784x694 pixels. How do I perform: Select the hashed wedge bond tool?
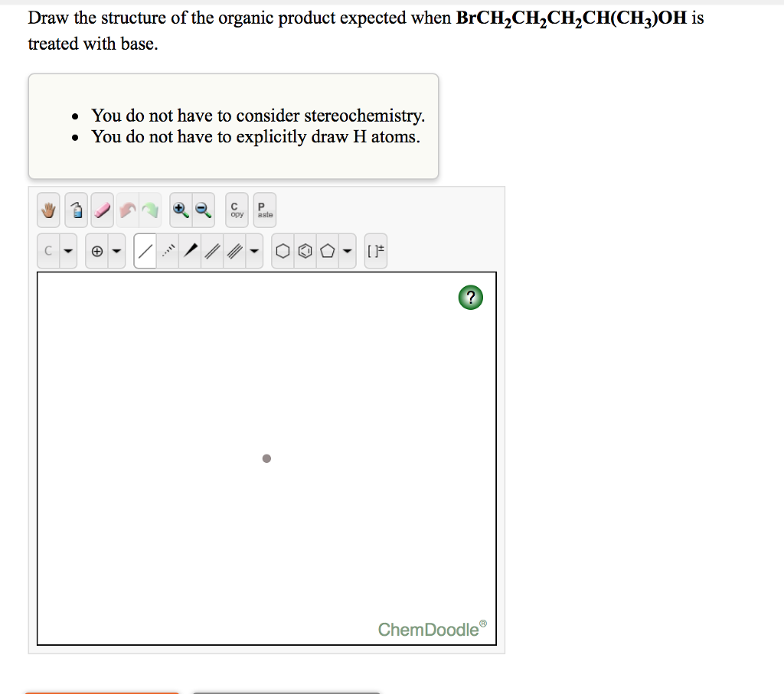[167, 250]
